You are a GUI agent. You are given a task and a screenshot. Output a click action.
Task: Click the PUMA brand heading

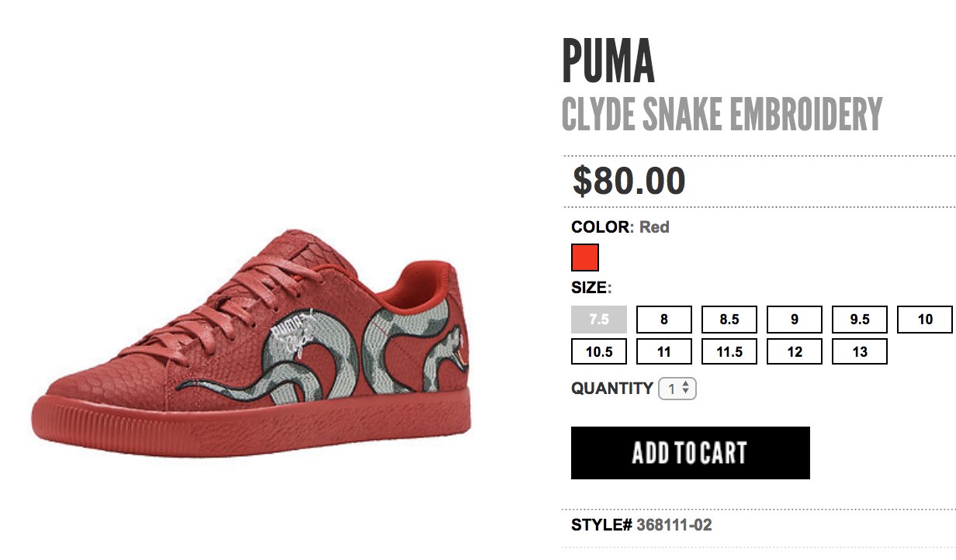(608, 60)
